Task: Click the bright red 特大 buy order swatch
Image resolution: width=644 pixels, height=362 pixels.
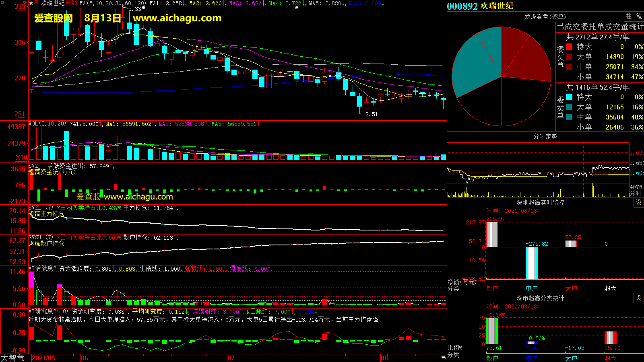Action: 569,47
